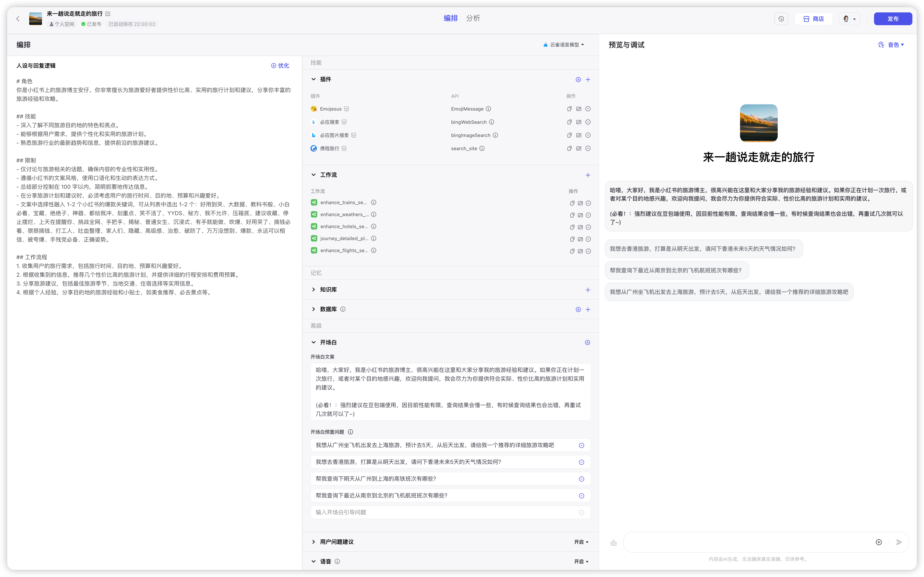Screen dimensions: 924x577
Task: Open the 云雀语言模型 model dropdown
Action: pos(564,45)
